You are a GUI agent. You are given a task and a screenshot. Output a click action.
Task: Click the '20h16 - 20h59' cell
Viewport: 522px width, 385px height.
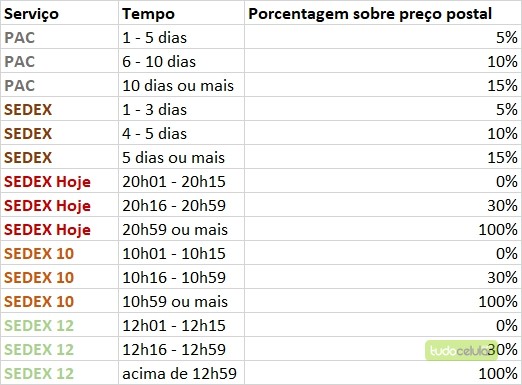pyautogui.click(x=181, y=205)
